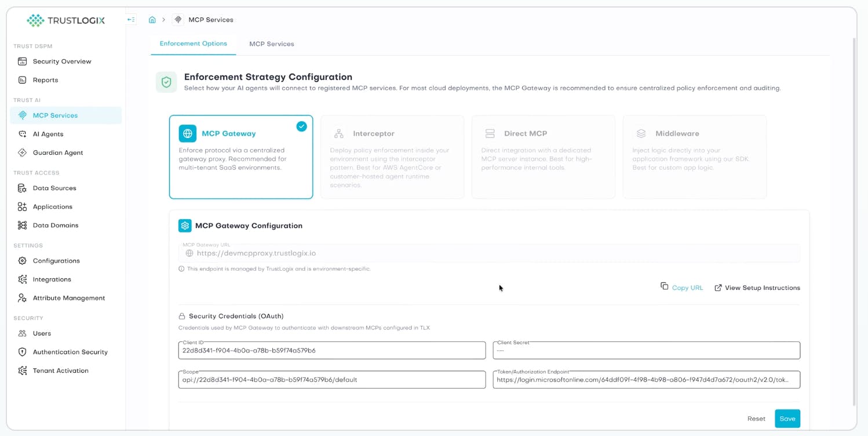Screen dimensions: 868x436
Task: Click the Scope input field
Action: coord(332,380)
